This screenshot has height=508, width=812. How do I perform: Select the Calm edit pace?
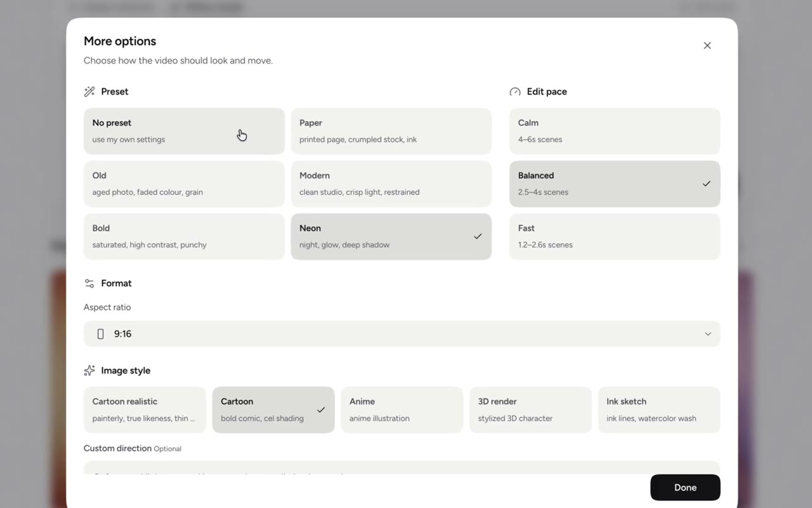pos(615,131)
